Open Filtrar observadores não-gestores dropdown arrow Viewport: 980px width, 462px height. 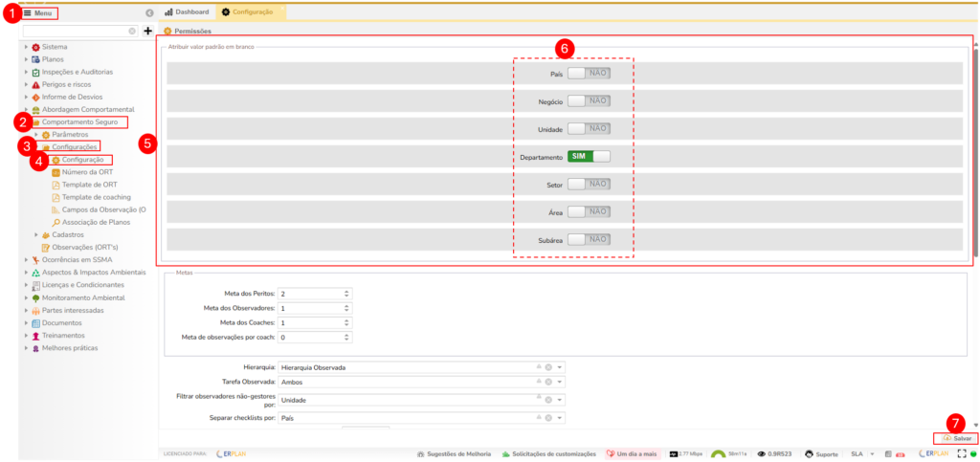click(x=560, y=400)
